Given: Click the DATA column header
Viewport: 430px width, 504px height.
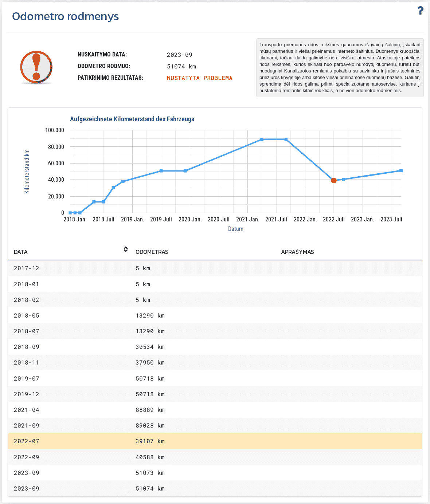Looking at the screenshot, I should 21,252.
